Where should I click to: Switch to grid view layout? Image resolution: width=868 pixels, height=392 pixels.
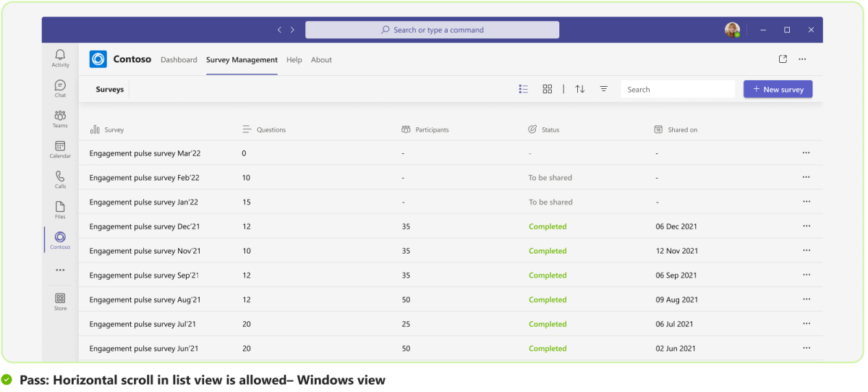548,89
